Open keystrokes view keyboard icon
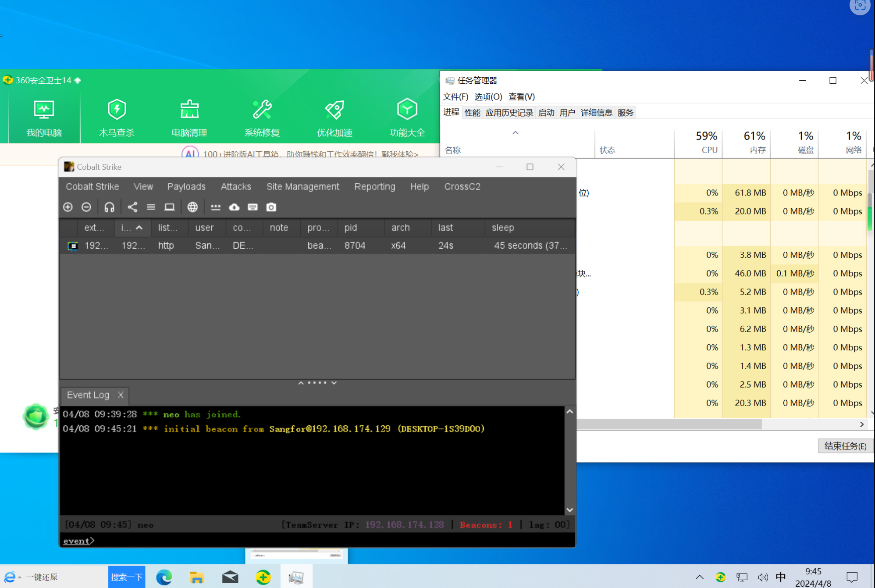 (253, 207)
